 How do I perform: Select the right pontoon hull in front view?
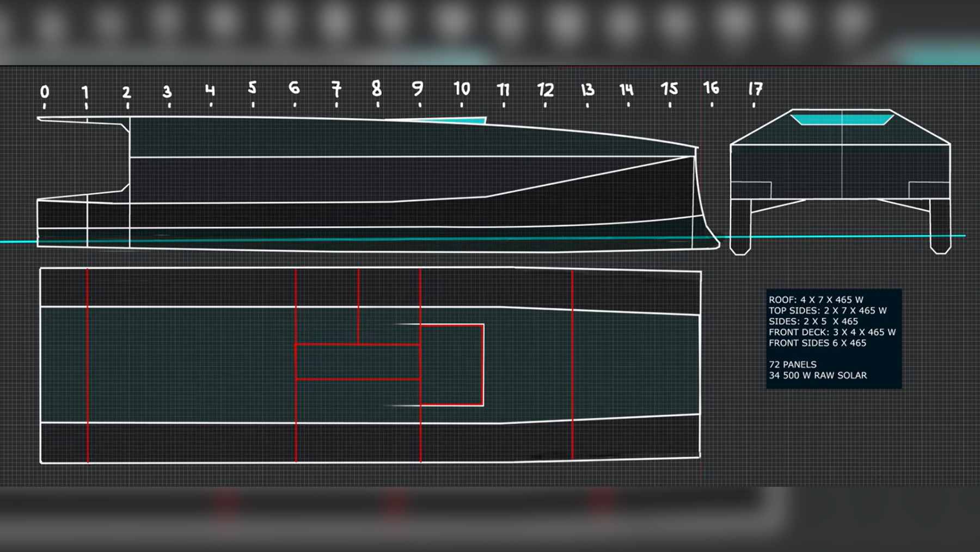(940, 226)
